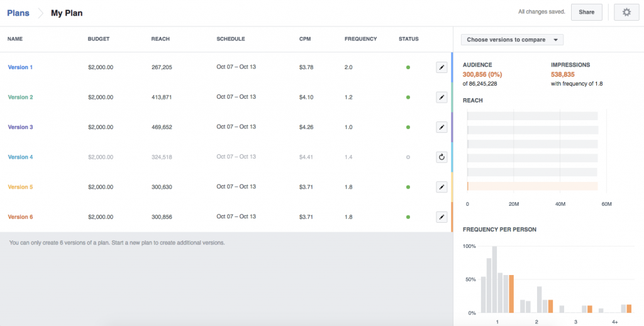Go back to Plans in breadcrumb

18,13
